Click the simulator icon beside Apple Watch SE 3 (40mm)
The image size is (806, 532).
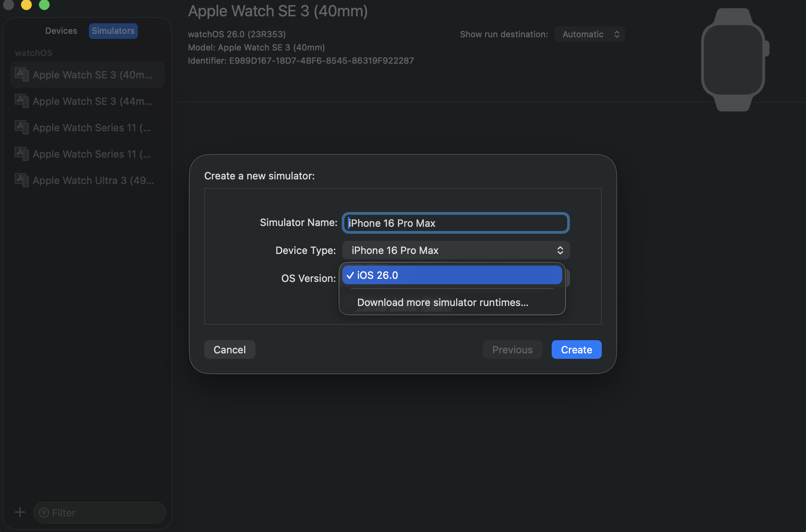22,75
